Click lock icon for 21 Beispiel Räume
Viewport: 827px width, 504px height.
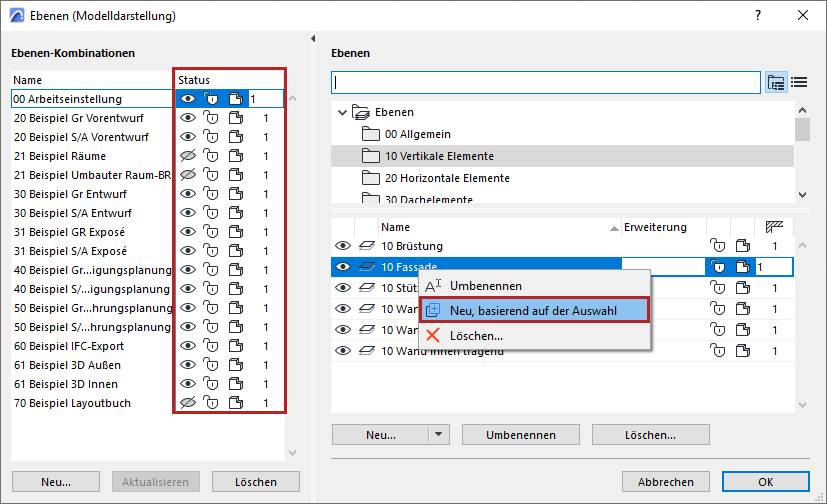tap(211, 156)
